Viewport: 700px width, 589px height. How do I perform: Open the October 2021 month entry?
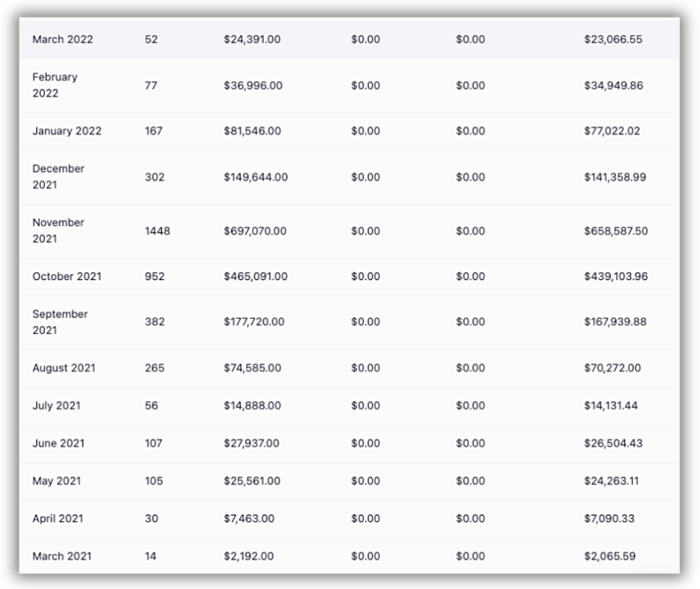coord(67,276)
